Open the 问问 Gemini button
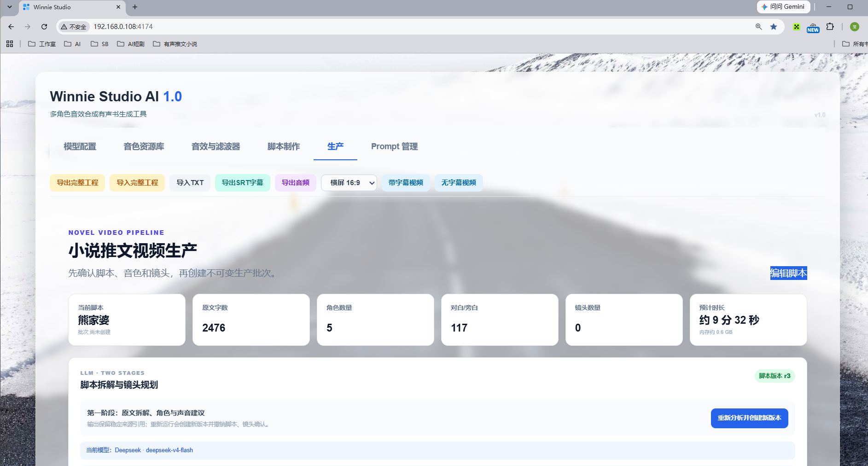The height and width of the screenshot is (466, 868). [783, 6]
